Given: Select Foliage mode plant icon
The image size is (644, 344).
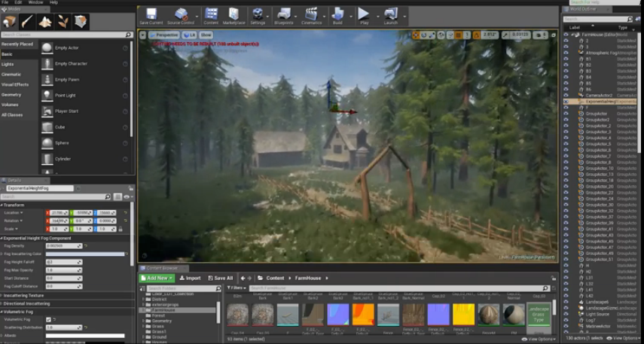Looking at the screenshot, I should (63, 21).
